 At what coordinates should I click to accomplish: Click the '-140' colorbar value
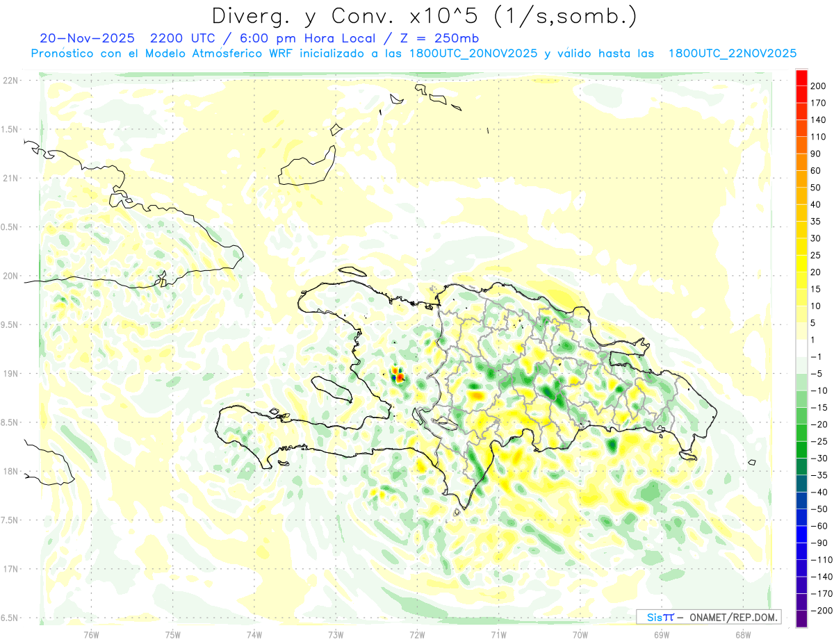click(x=821, y=577)
